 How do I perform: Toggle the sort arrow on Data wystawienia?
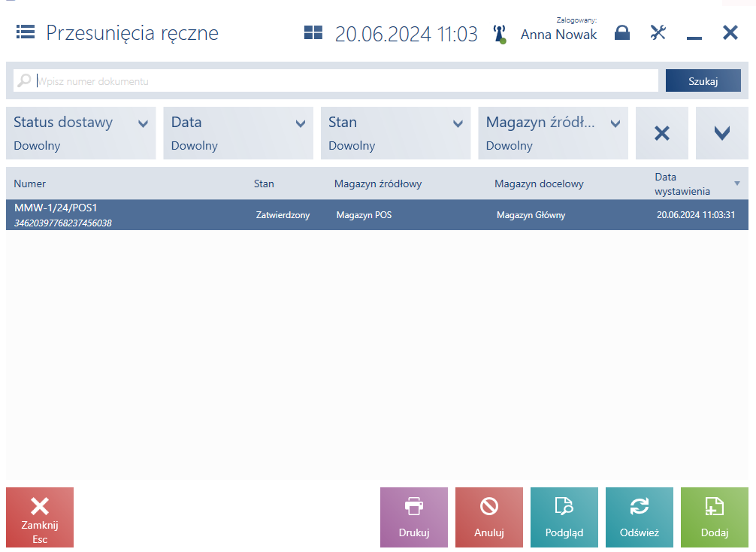point(736,183)
